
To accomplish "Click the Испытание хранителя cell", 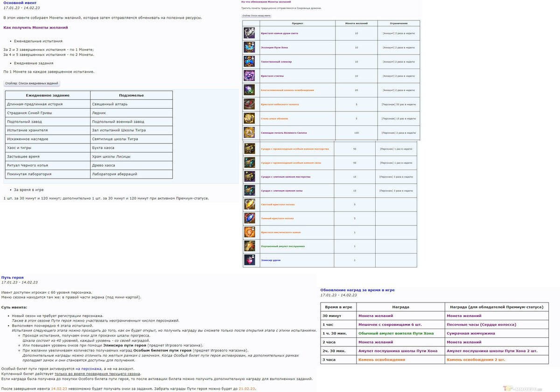I will point(48,130).
